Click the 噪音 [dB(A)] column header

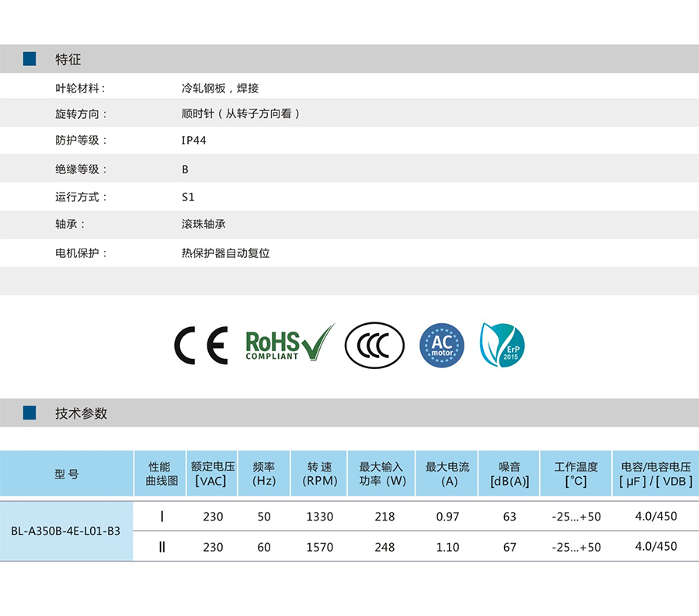[509, 474]
